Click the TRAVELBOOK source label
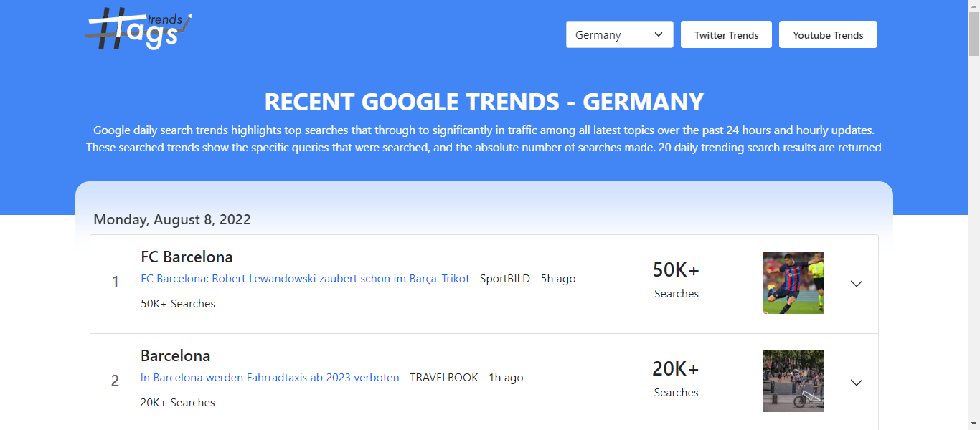 443,377
